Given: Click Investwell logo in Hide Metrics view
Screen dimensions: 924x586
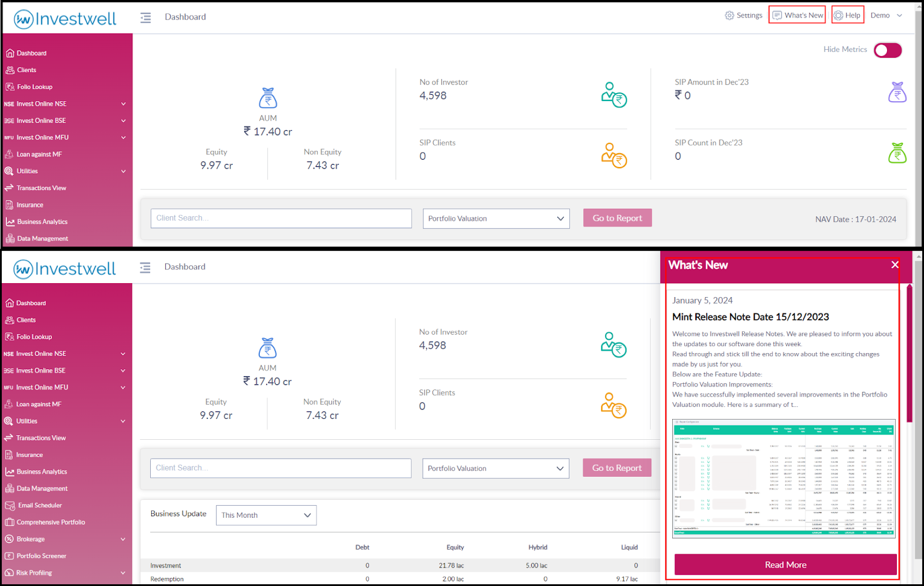Looking at the screenshot, I should point(65,19).
